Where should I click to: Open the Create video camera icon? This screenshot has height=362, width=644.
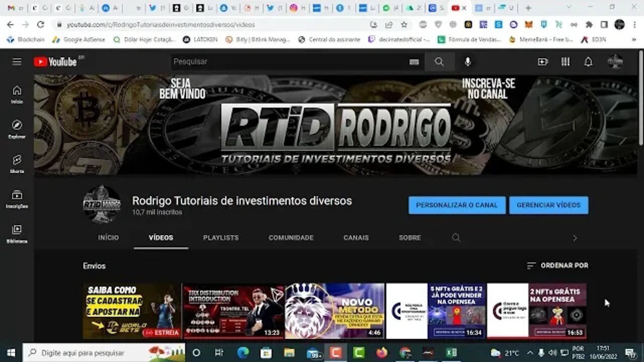pyautogui.click(x=542, y=62)
